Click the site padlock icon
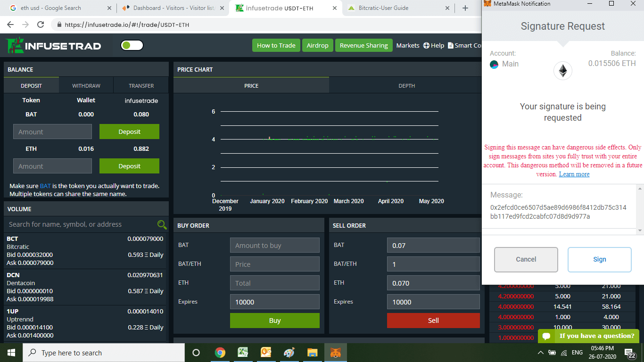The height and width of the screenshot is (362, 644). 59,25
